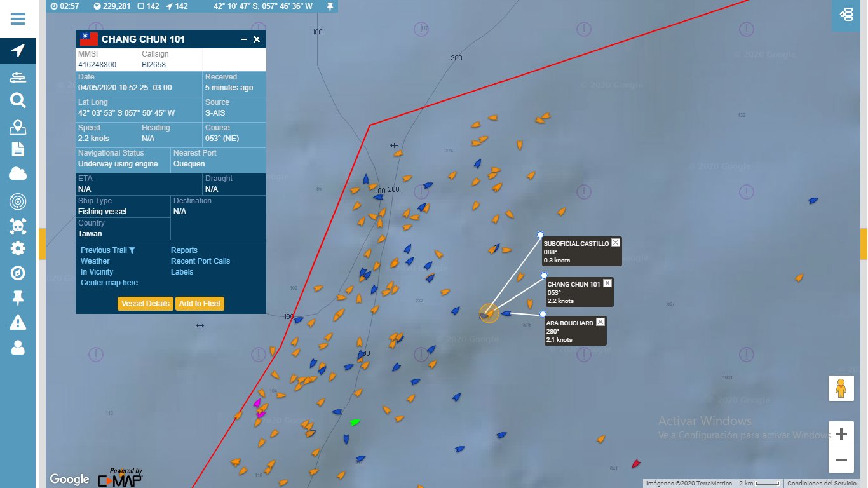Click Center map here link
Viewport: 868px width, 488px height.
109,283
